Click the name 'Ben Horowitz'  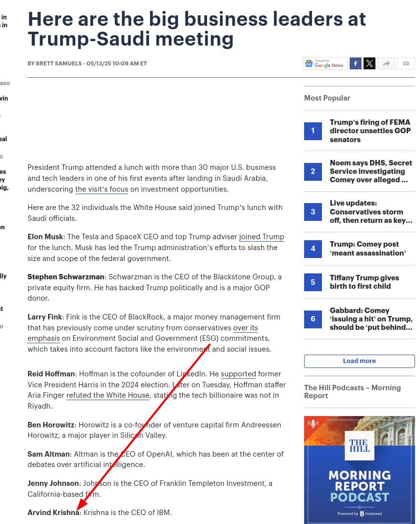tap(51, 425)
